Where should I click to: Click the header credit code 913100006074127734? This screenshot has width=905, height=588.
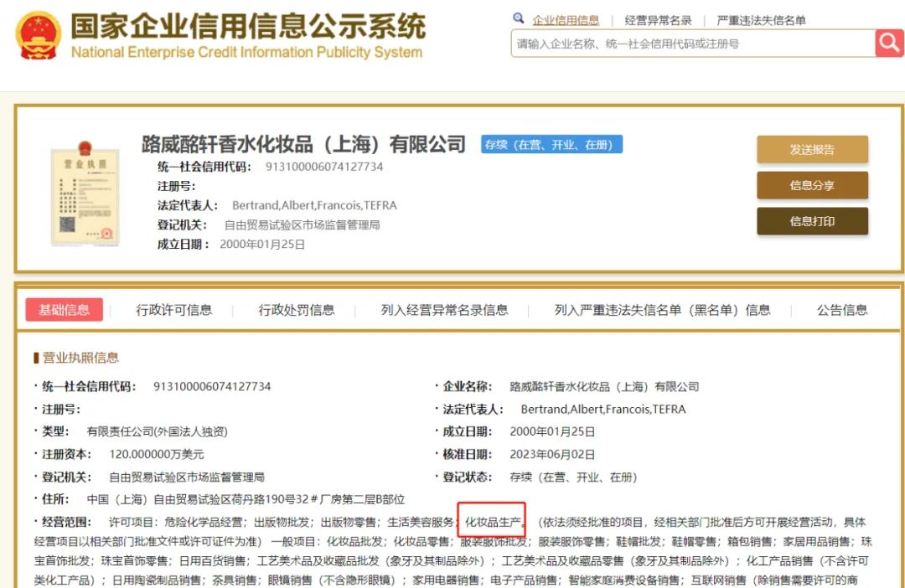(323, 167)
